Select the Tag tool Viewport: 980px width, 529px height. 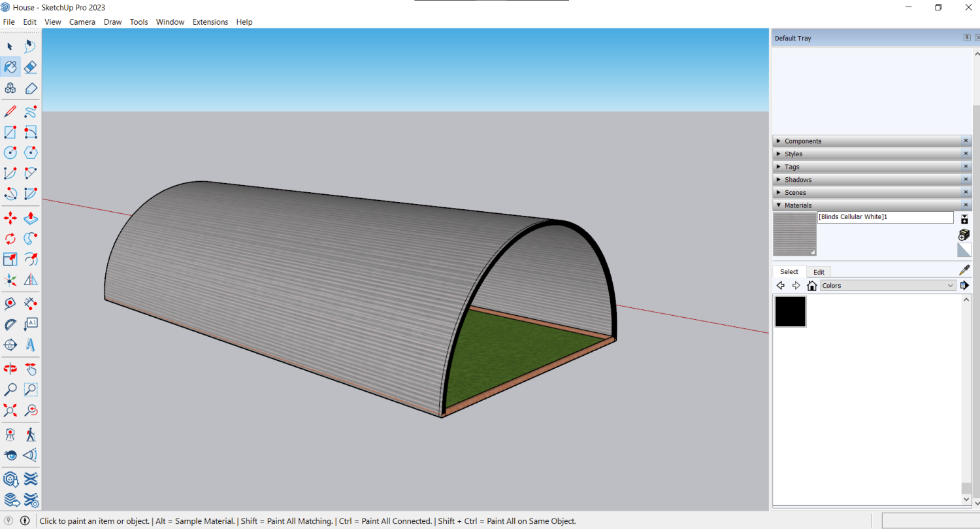point(30,88)
